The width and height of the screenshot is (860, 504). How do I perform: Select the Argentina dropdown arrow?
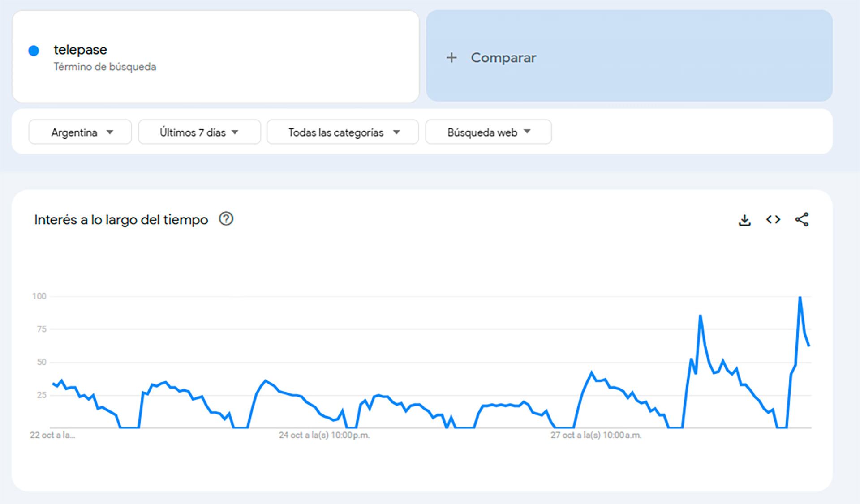point(109,132)
